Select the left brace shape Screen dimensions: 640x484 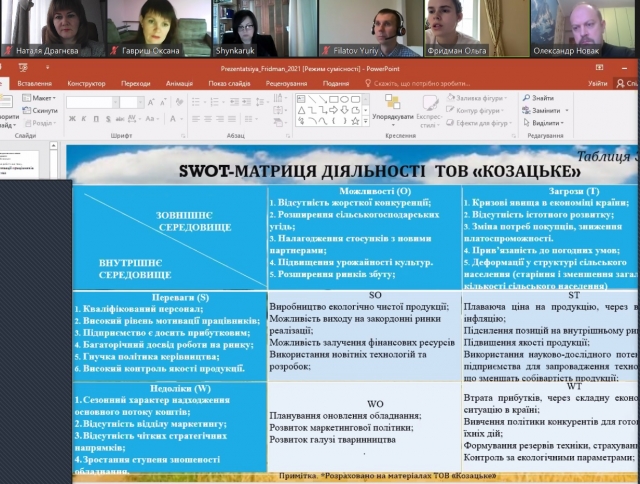[x=333, y=121]
